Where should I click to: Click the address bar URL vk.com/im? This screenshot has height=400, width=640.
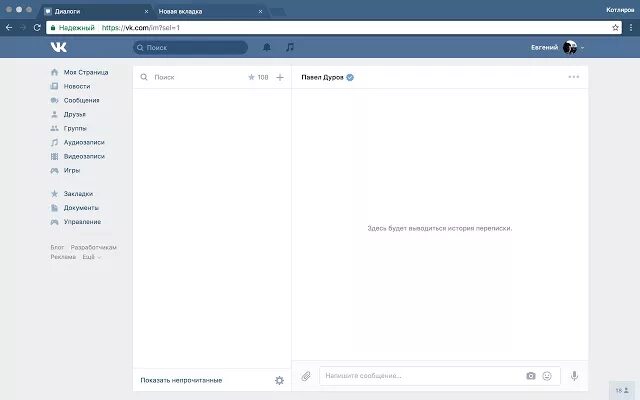pyautogui.click(x=140, y=28)
